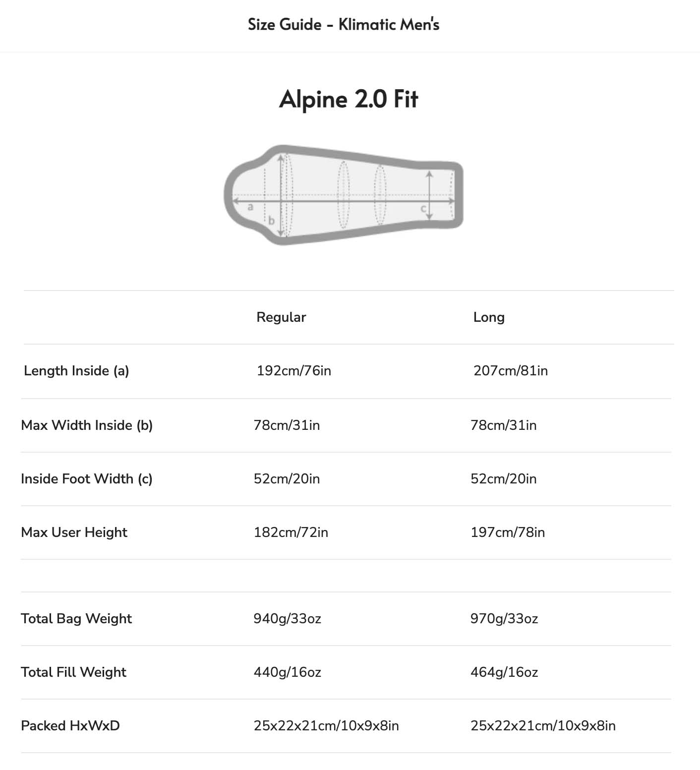Click the 'Max User Height' row label
This screenshot has height=770, width=700.
point(74,533)
